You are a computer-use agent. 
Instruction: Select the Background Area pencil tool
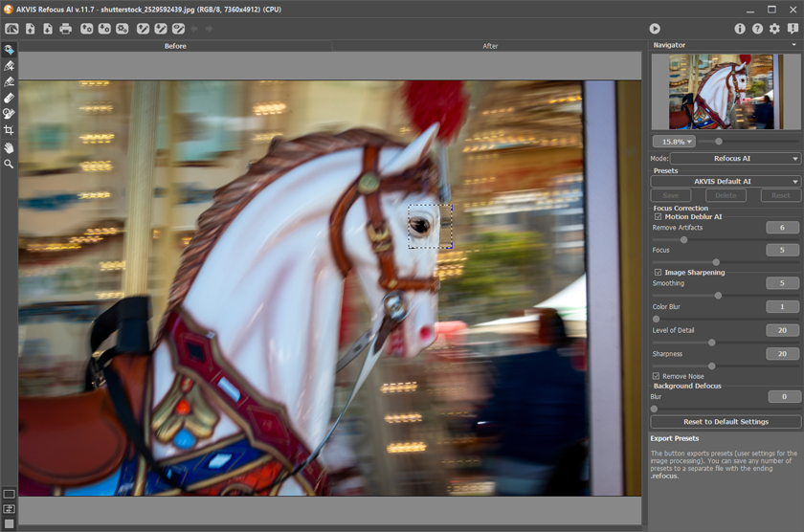tap(9, 81)
